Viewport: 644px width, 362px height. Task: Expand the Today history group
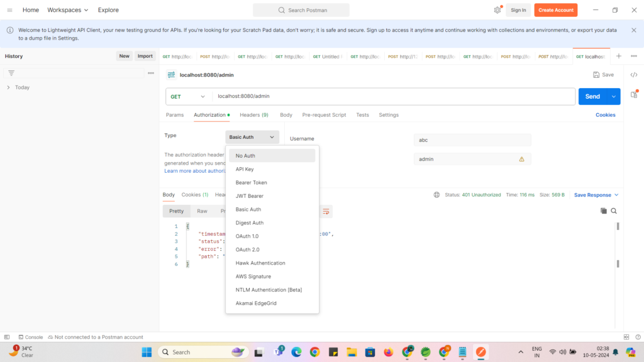point(8,87)
